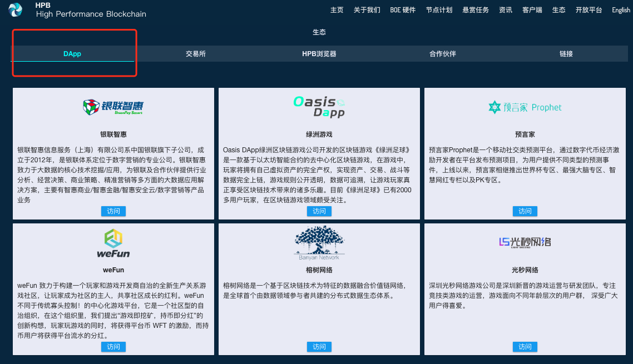This screenshot has height=364, width=633.
Task: Click the 生态 page heading
Action: (319, 32)
